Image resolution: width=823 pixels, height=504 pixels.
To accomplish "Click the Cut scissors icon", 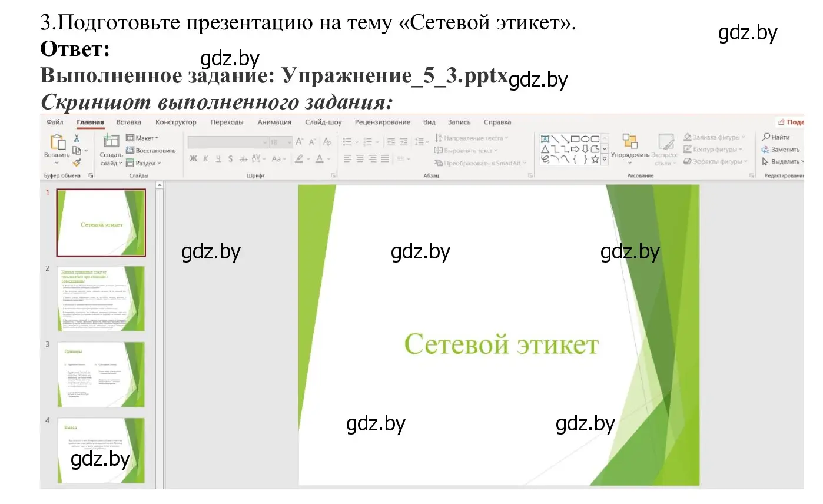I will click(x=77, y=138).
